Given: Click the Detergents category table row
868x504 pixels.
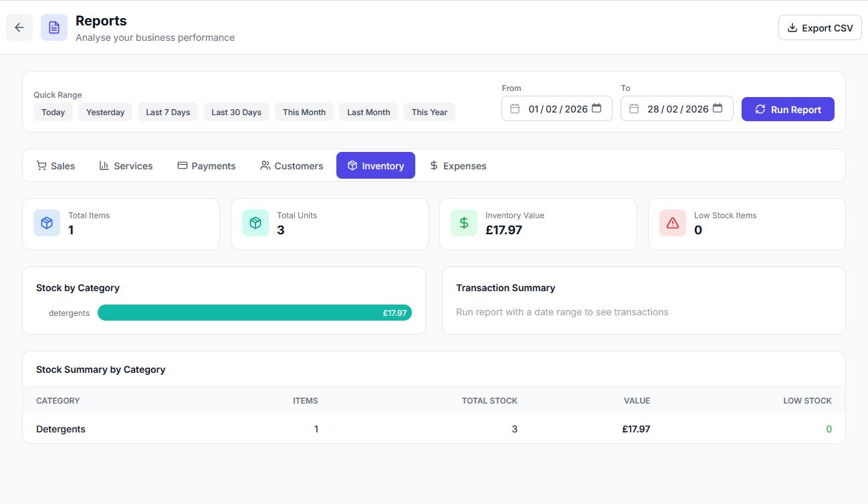Looking at the screenshot, I should point(434,429).
